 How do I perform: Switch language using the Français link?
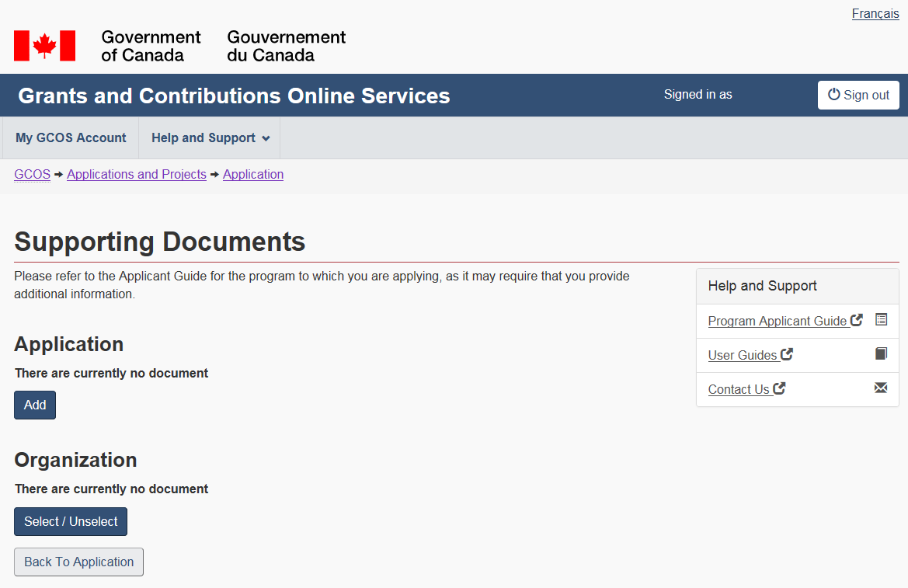coord(875,14)
